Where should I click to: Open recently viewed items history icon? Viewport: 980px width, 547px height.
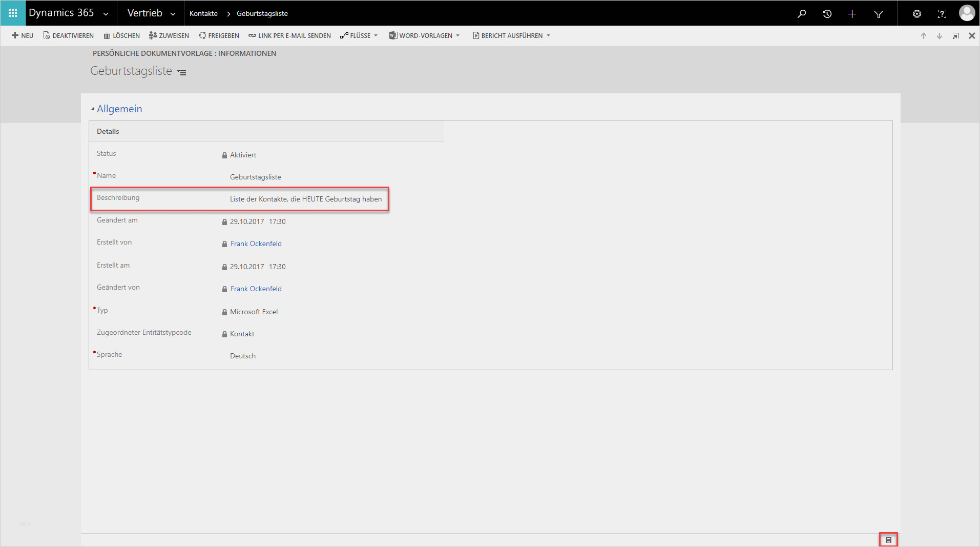click(827, 14)
